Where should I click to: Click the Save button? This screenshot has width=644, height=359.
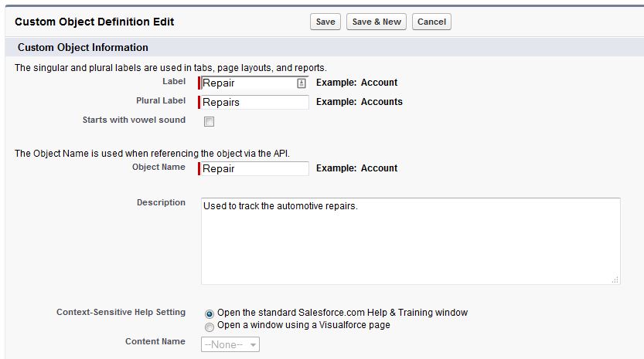pos(325,22)
